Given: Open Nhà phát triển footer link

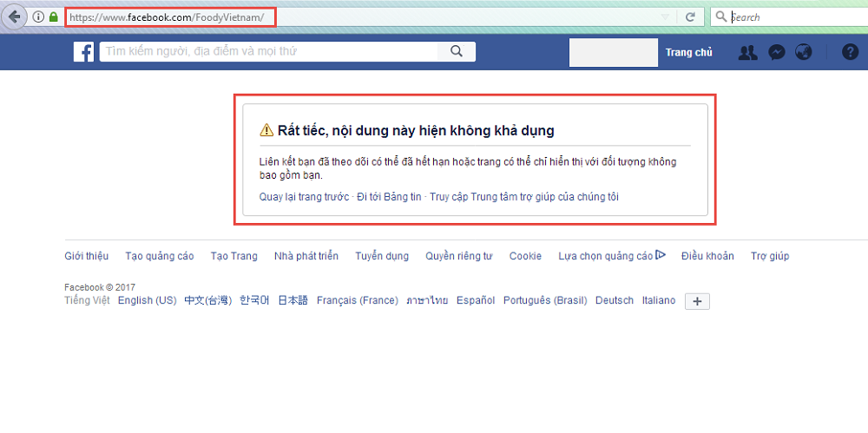Looking at the screenshot, I should tap(306, 256).
